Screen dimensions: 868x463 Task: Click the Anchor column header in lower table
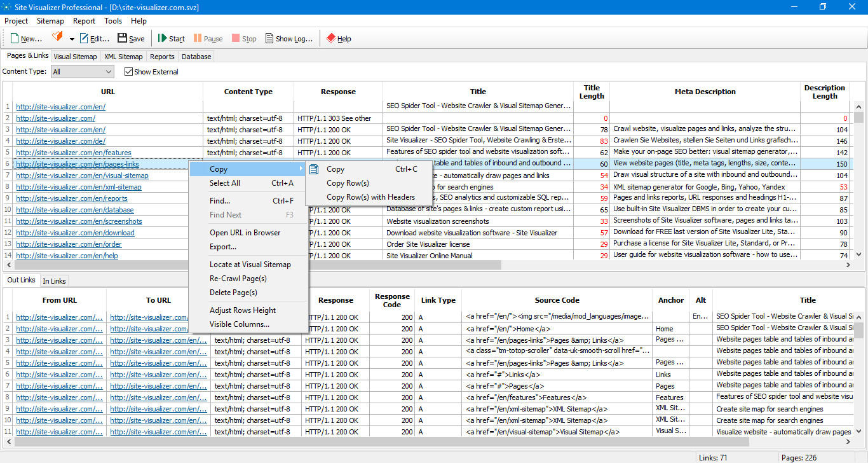[671, 300]
